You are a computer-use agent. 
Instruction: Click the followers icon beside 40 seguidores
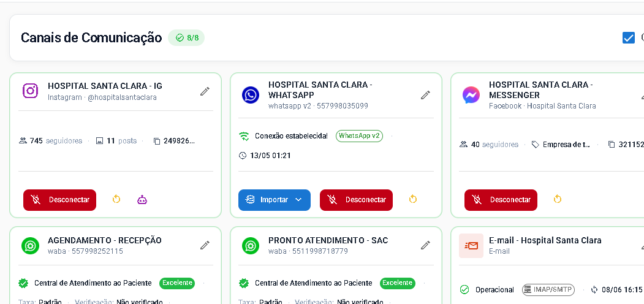coord(464,145)
